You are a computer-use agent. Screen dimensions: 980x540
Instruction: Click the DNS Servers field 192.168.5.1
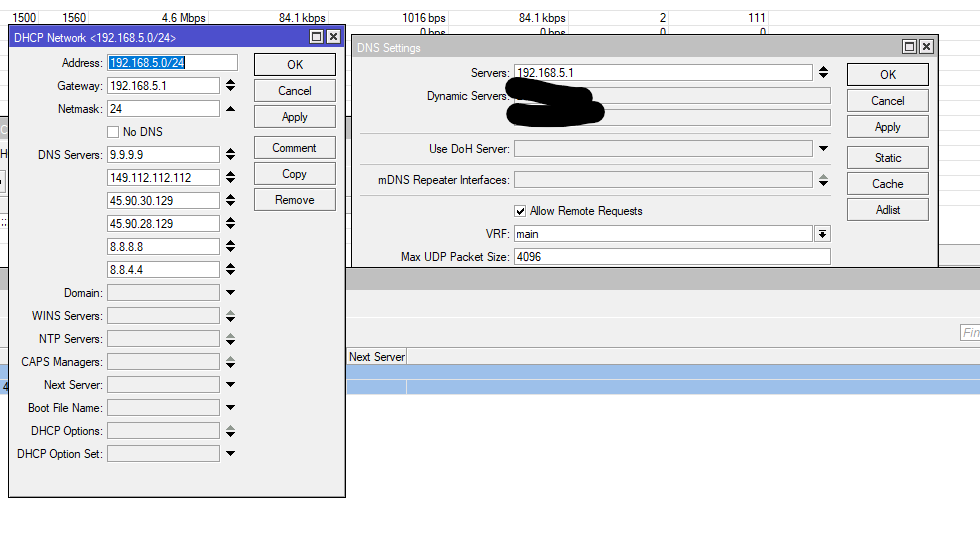point(663,72)
